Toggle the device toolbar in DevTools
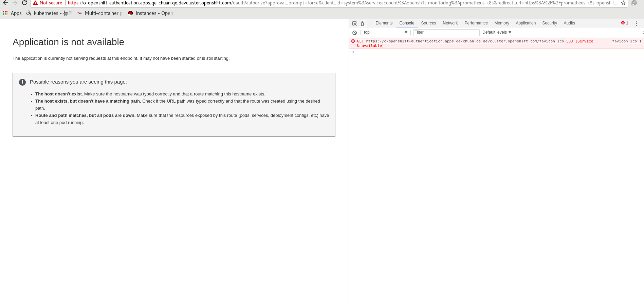The image size is (644, 303). point(364,23)
